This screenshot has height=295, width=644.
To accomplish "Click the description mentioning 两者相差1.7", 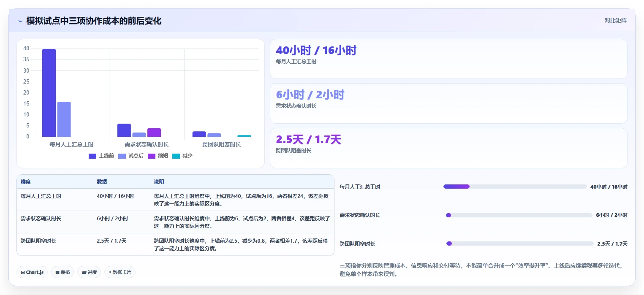I will (241, 244).
